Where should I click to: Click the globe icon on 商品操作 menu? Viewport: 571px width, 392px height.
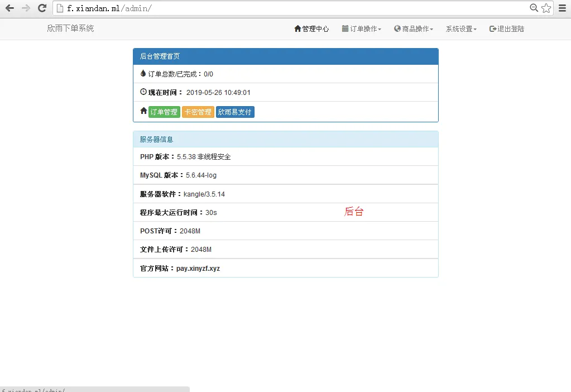(x=397, y=28)
